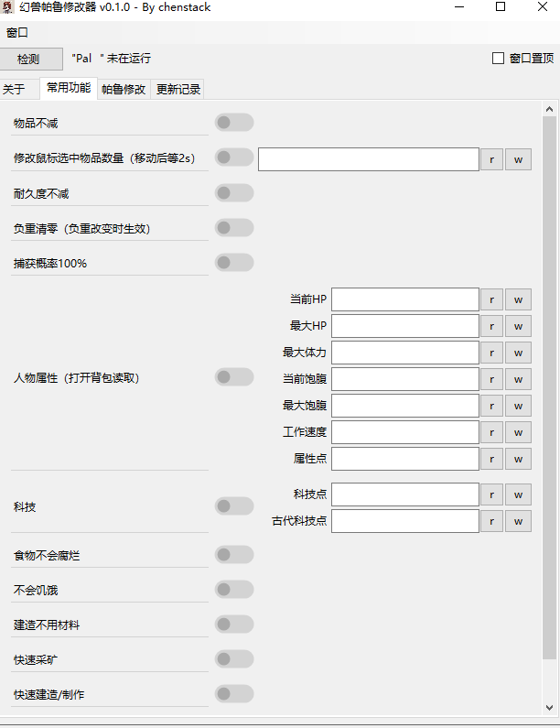Click w button for 最大饱腹
560x728 pixels.
tap(518, 406)
